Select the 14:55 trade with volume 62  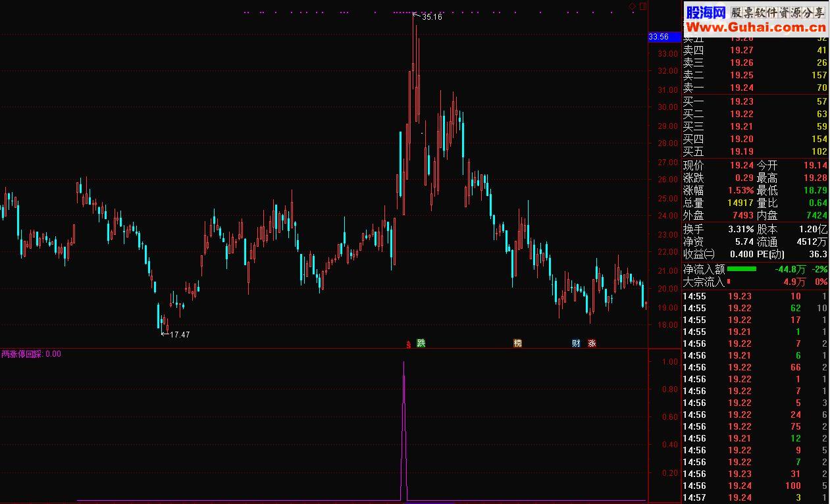point(756,308)
